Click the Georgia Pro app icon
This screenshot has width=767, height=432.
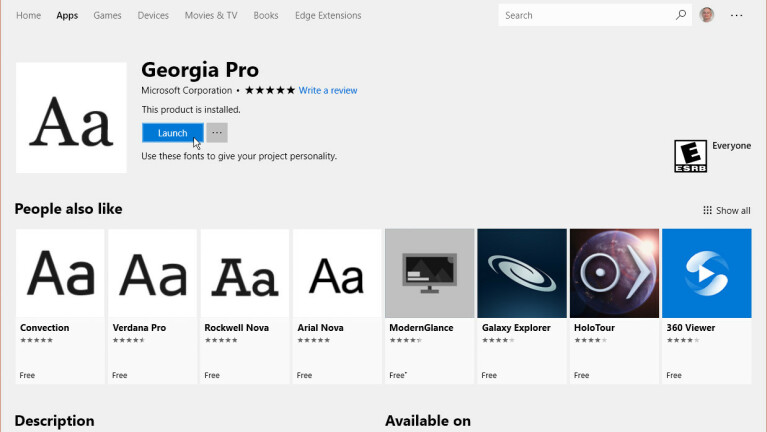pos(71,117)
